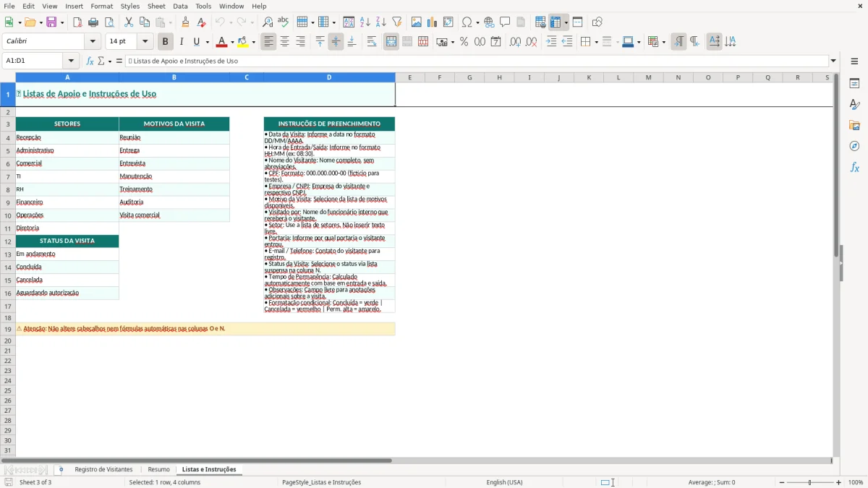Viewport: 868px width, 488px height.
Task: Click zoom in plus button
Action: point(839,482)
